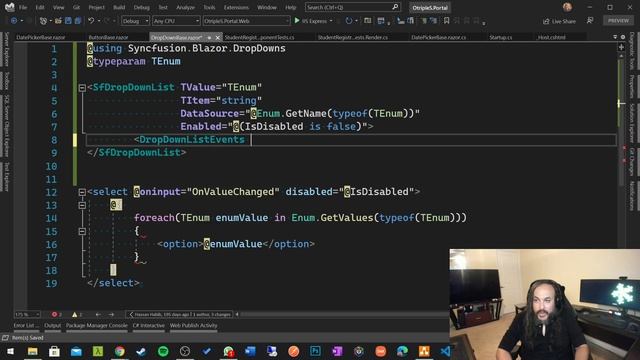The image size is (640, 360).
Task: Switch to DatePickerBase.razor tab
Action: [41, 37]
